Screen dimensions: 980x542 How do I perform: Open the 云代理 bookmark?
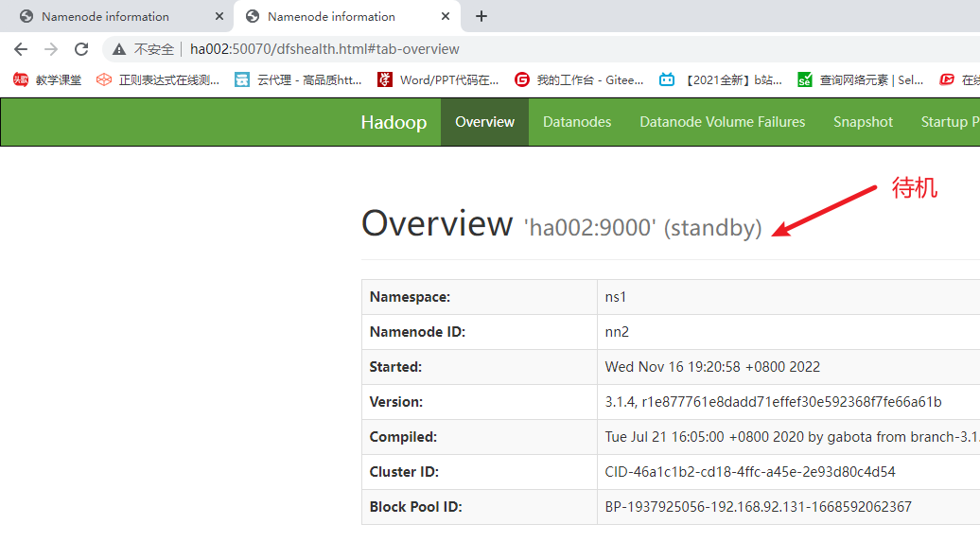(x=298, y=80)
